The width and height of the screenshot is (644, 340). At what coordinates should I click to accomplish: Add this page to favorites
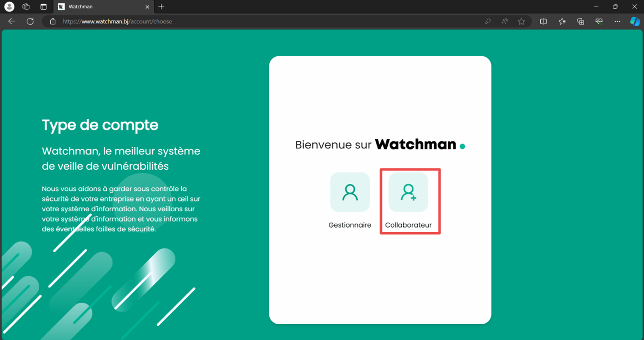(521, 21)
